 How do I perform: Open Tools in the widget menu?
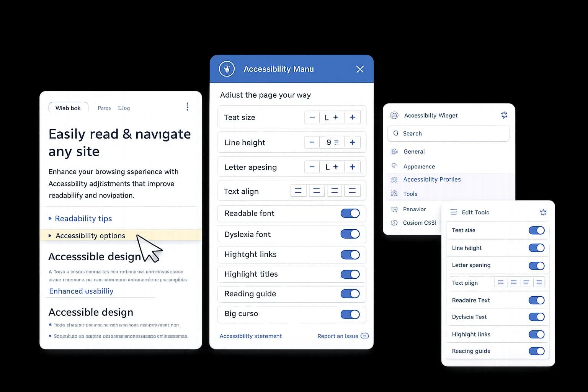point(410,194)
